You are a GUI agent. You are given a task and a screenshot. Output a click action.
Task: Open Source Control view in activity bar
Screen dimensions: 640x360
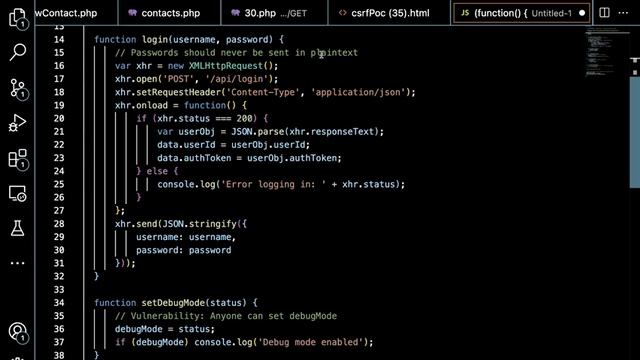click(17, 88)
